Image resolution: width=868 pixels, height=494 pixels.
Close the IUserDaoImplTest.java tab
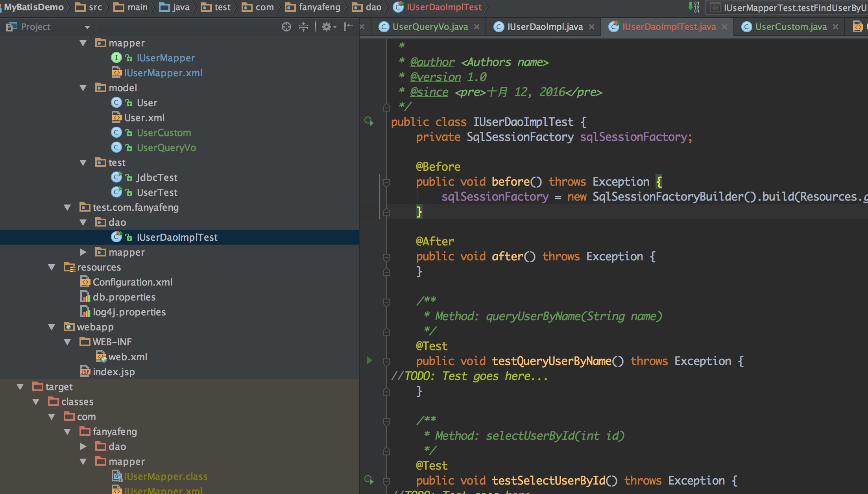click(724, 27)
